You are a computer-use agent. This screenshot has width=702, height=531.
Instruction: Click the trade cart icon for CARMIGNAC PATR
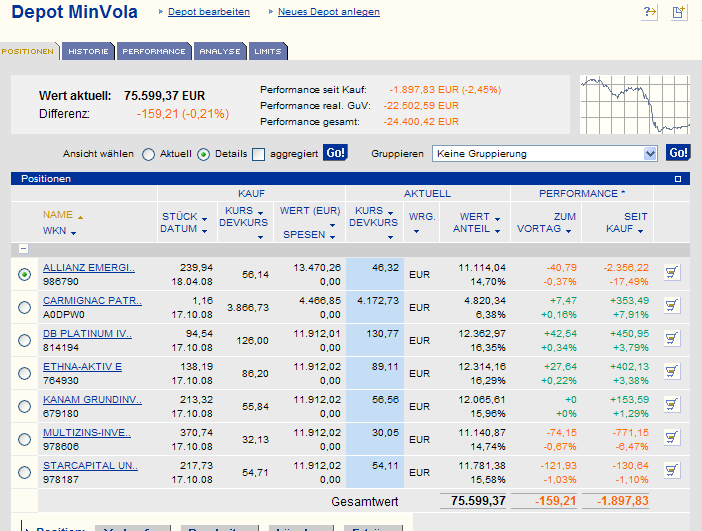point(672,306)
